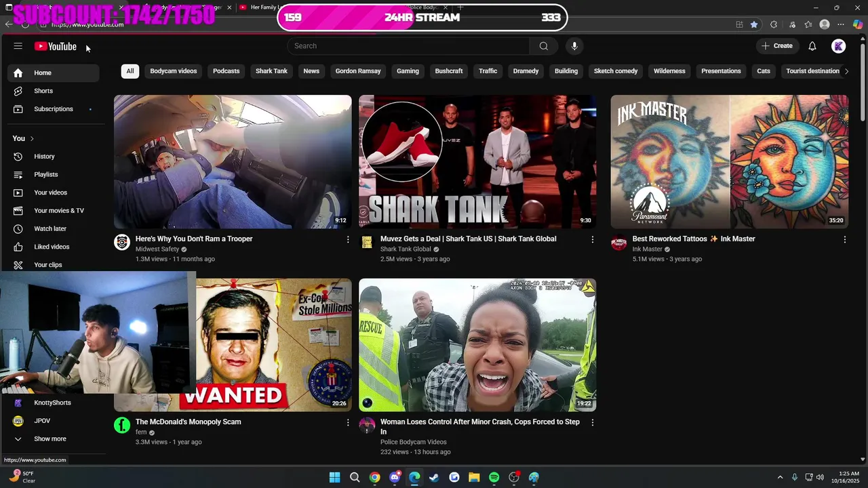Open Your clips in the sidebar

(53, 265)
